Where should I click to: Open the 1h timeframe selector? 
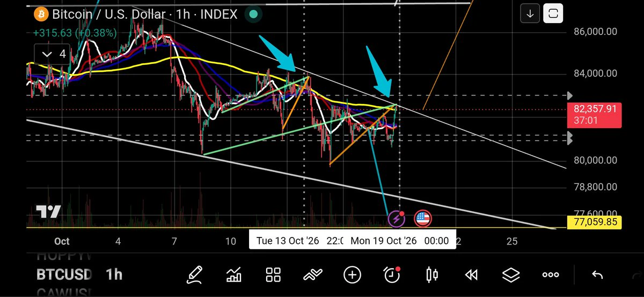tap(114, 275)
